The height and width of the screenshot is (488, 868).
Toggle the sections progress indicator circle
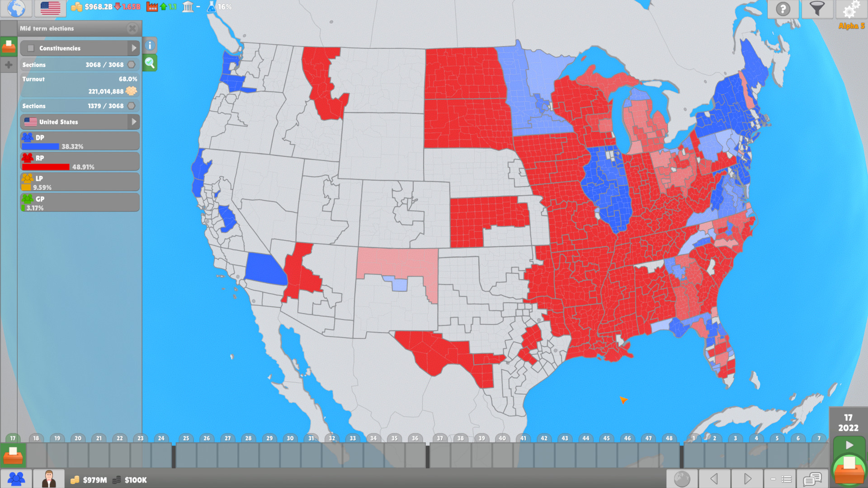click(131, 105)
